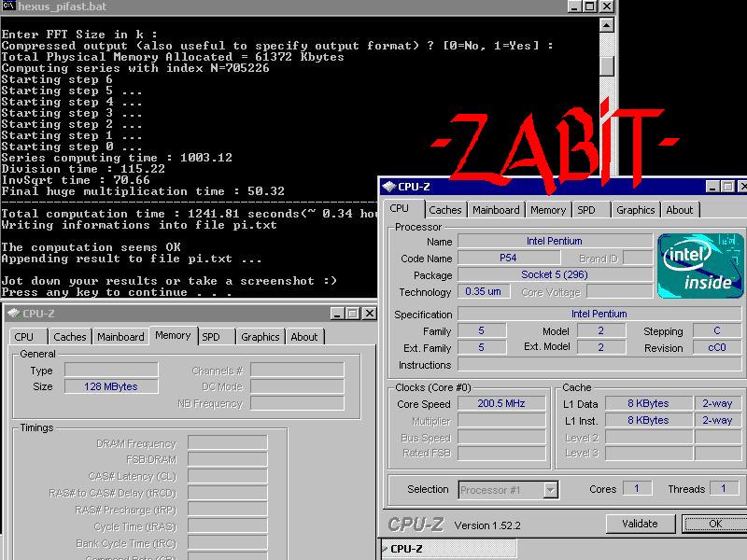Screen dimensions: 747x560
Task: Click the OK button in CPU-Z
Action: coord(715,524)
